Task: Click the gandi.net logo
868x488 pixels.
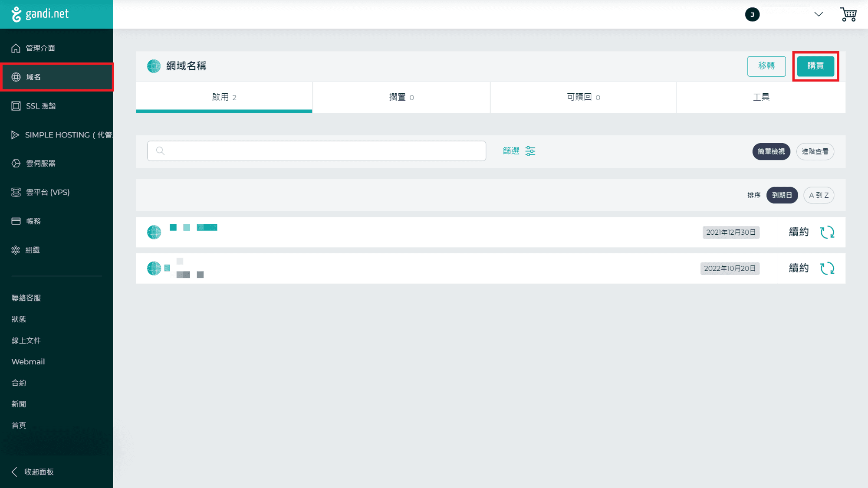Action: point(40,14)
